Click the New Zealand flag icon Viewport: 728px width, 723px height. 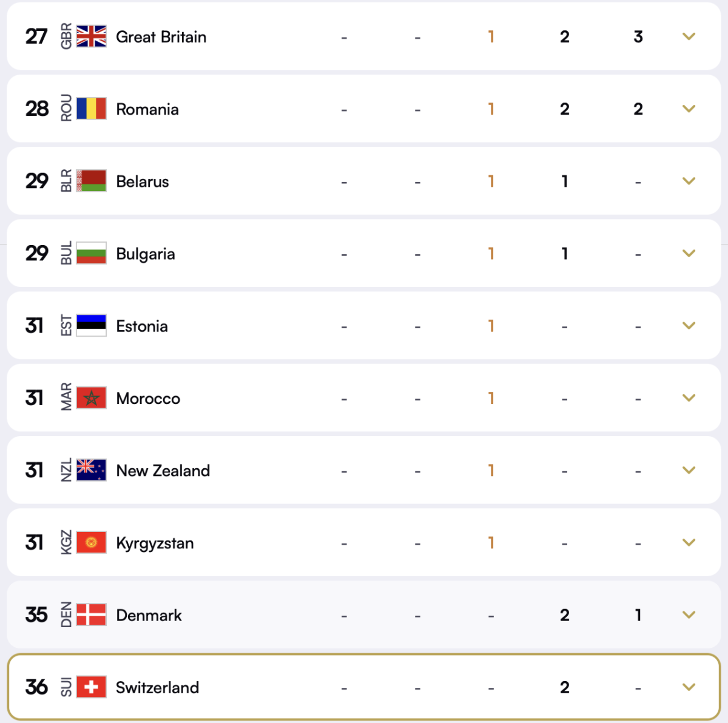[92, 470]
